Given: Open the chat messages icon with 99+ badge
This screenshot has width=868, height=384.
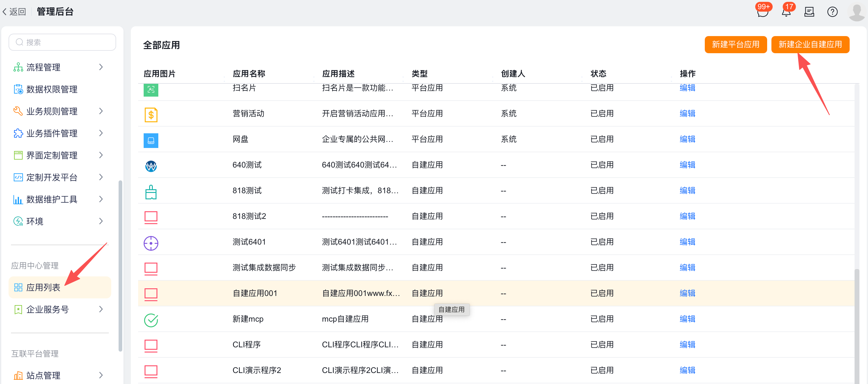Looking at the screenshot, I should [762, 12].
